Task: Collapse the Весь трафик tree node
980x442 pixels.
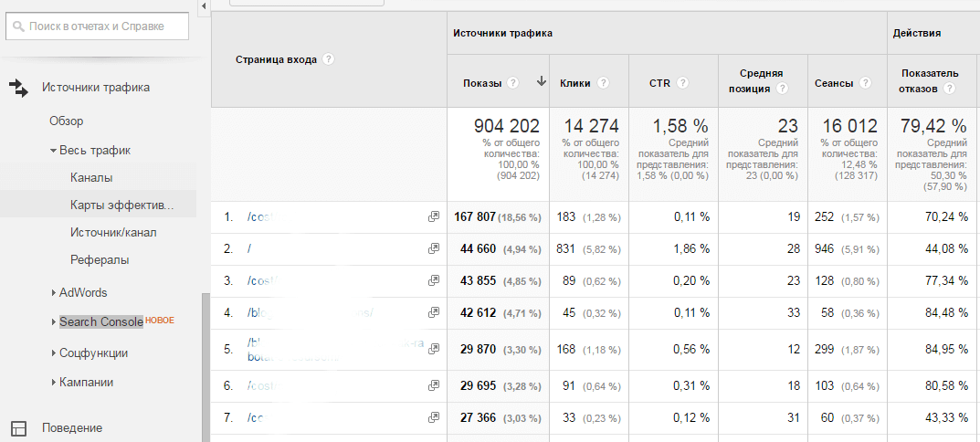Action: [53, 151]
